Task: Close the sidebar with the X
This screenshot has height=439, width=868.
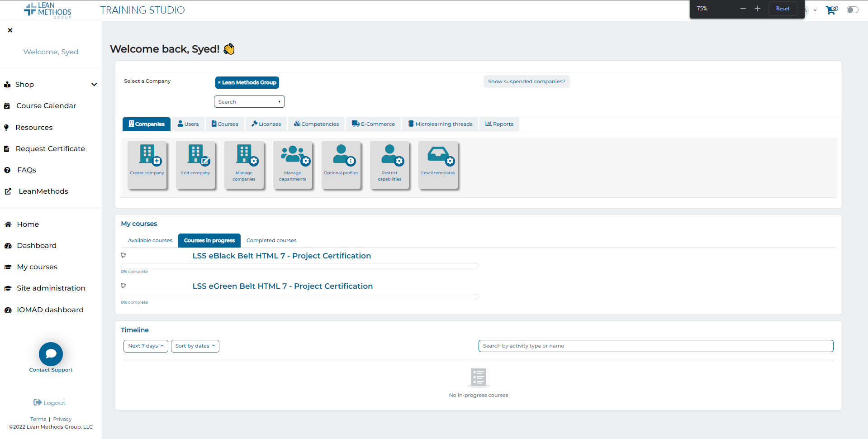Action: click(10, 30)
